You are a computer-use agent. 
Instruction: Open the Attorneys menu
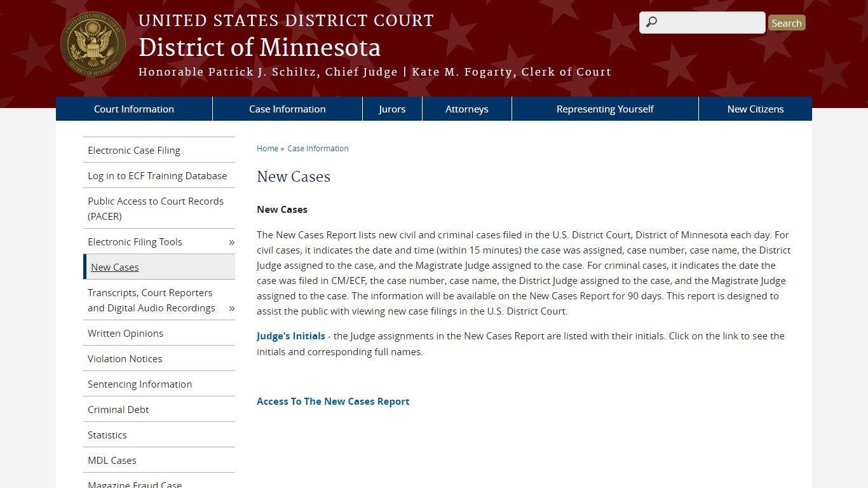pos(467,109)
